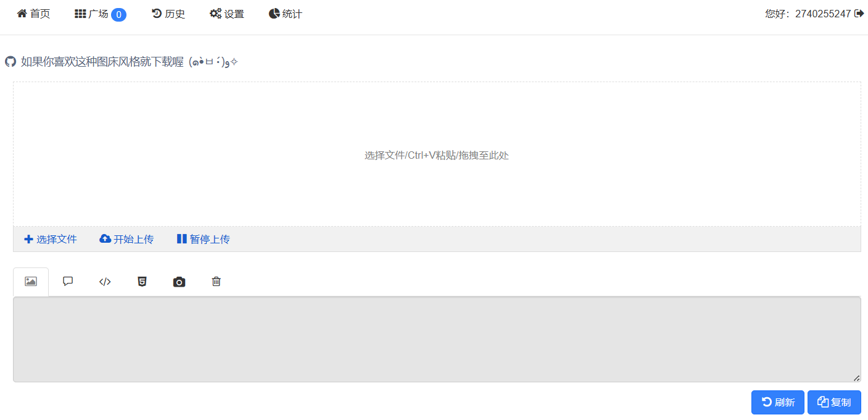Go to the 首页 home page

point(33,14)
